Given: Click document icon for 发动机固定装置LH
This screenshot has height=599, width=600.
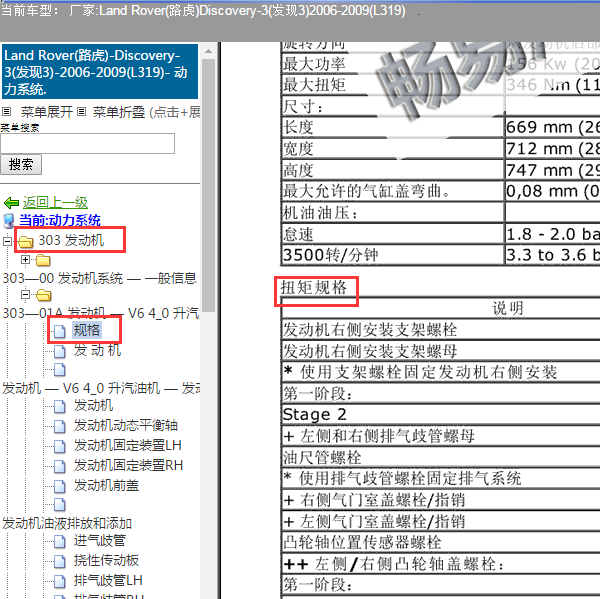Looking at the screenshot, I should (60, 446).
